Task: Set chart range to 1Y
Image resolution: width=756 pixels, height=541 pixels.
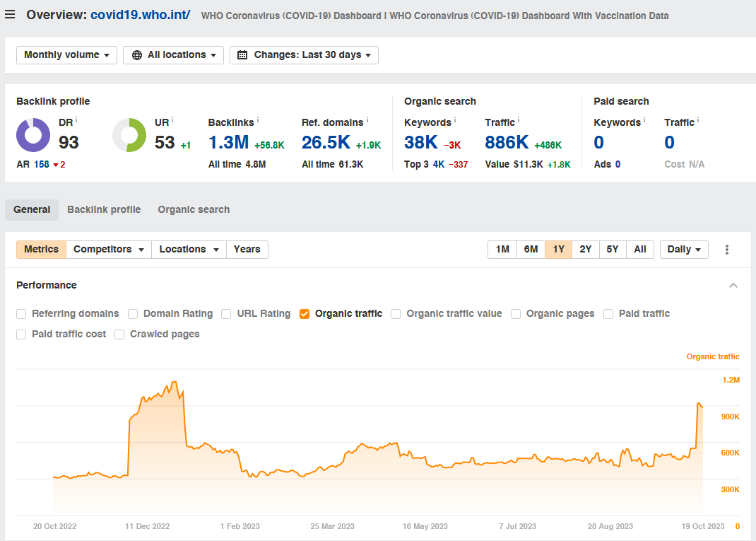Action: 558,250
